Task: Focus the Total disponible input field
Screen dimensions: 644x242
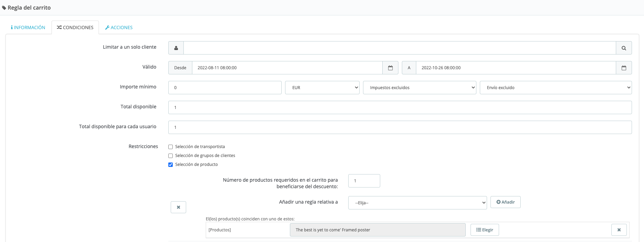Action: click(x=400, y=108)
